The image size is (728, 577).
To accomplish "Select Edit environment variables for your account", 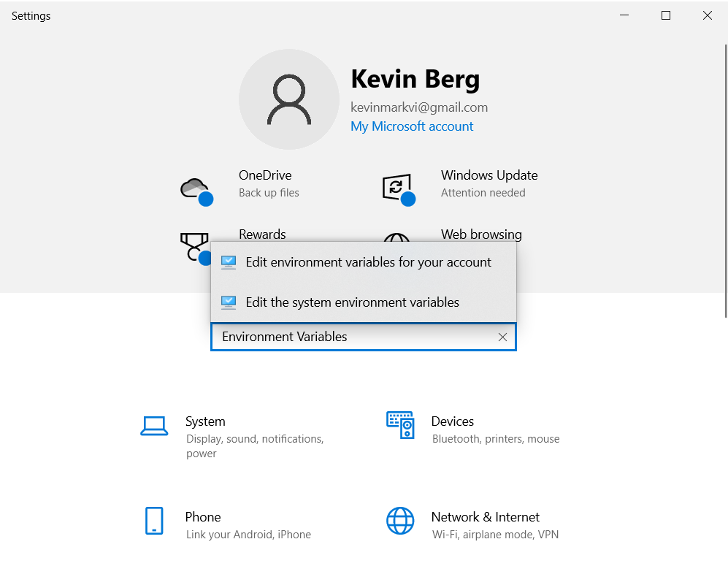I will [364, 262].
